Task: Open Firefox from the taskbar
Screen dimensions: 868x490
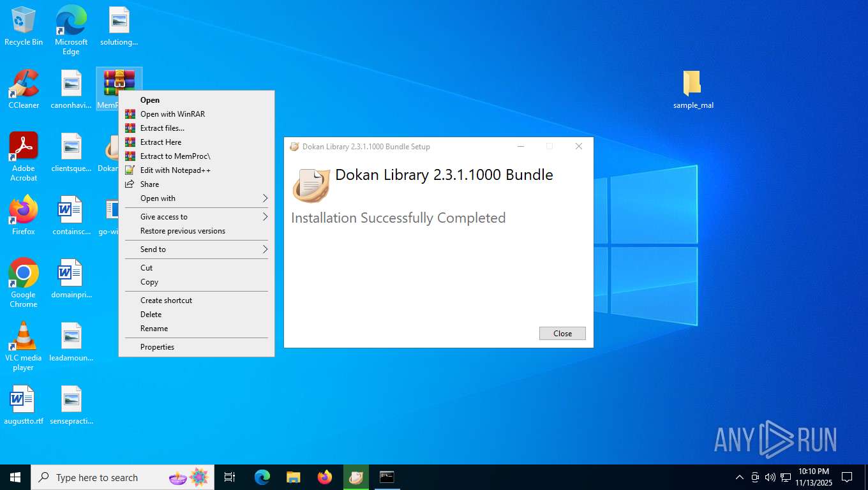Action: [x=325, y=477]
